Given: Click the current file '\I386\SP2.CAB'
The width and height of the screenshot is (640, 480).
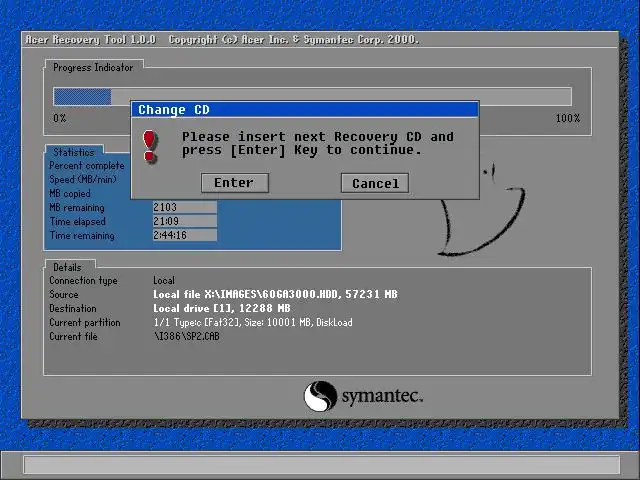Looking at the screenshot, I should [x=187, y=336].
